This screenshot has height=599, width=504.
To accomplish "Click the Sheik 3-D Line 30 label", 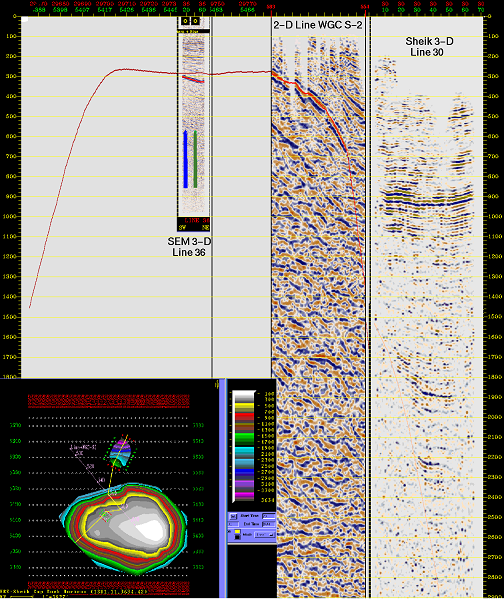I will click(x=429, y=47).
